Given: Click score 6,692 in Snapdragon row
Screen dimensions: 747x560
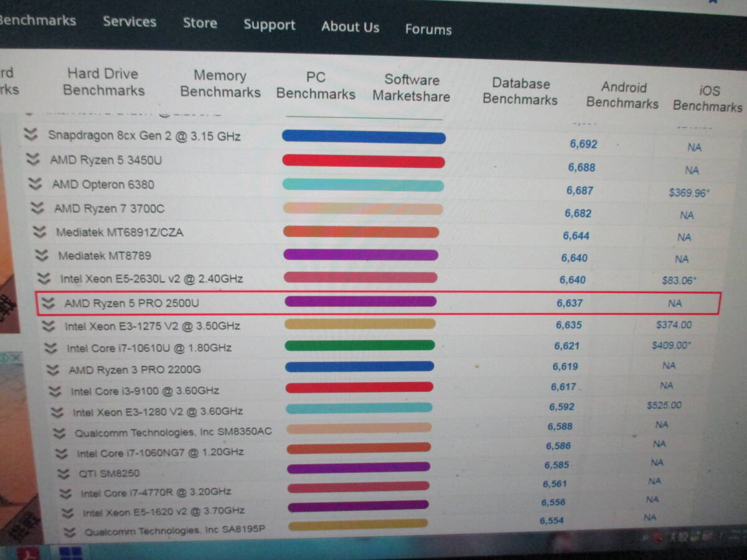Looking at the screenshot, I should [x=583, y=144].
